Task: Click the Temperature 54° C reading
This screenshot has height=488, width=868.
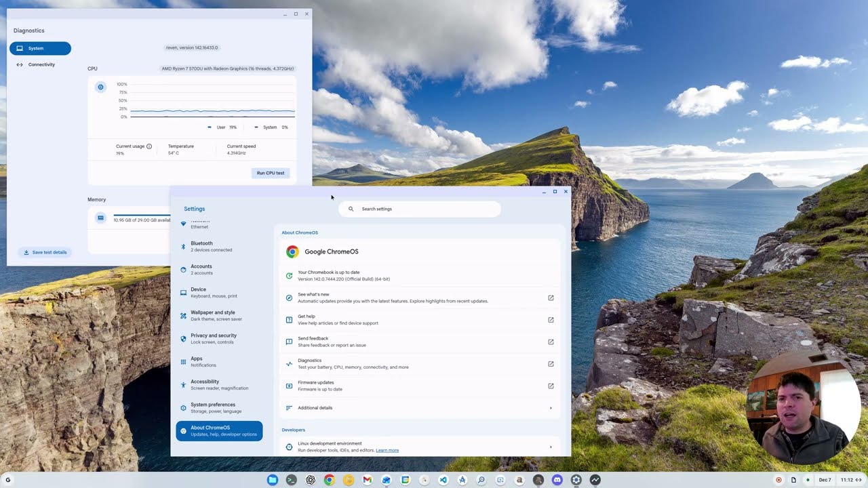Action: [180, 149]
